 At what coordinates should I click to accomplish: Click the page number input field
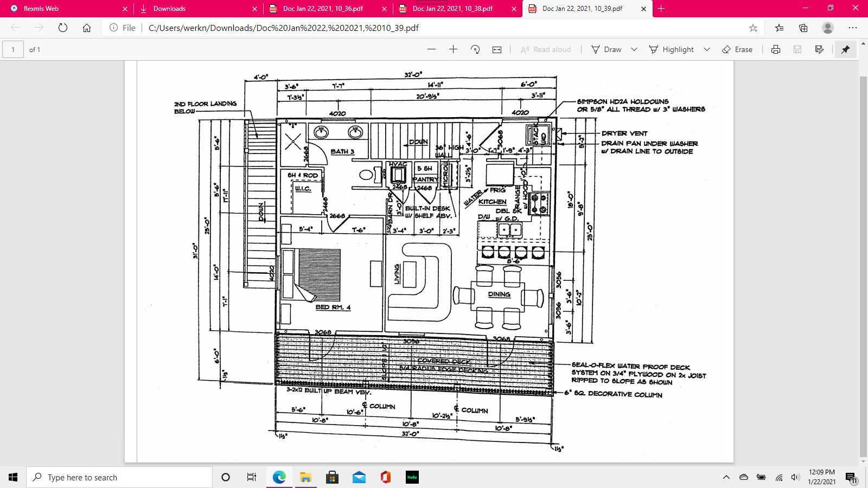[13, 49]
